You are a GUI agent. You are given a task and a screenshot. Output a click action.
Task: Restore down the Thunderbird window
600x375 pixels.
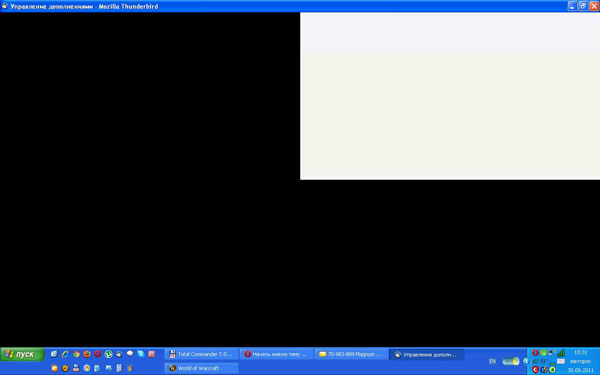tap(583, 6)
